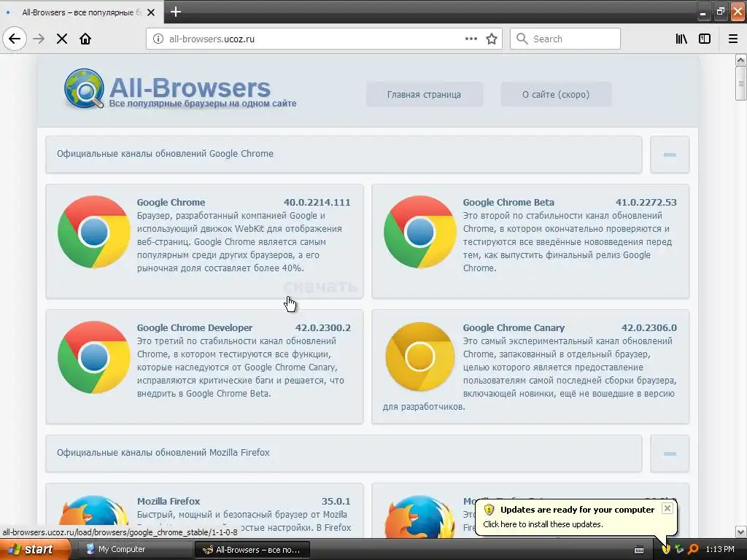Image resolution: width=747 pixels, height=560 pixels.
Task: Go back with the browser back arrow
Action: coord(15,39)
